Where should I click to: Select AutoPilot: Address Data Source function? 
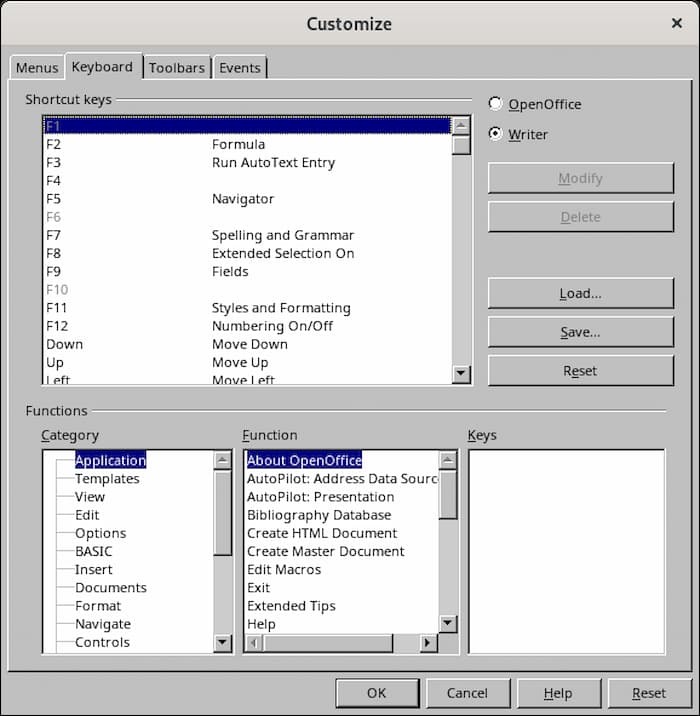pos(342,479)
